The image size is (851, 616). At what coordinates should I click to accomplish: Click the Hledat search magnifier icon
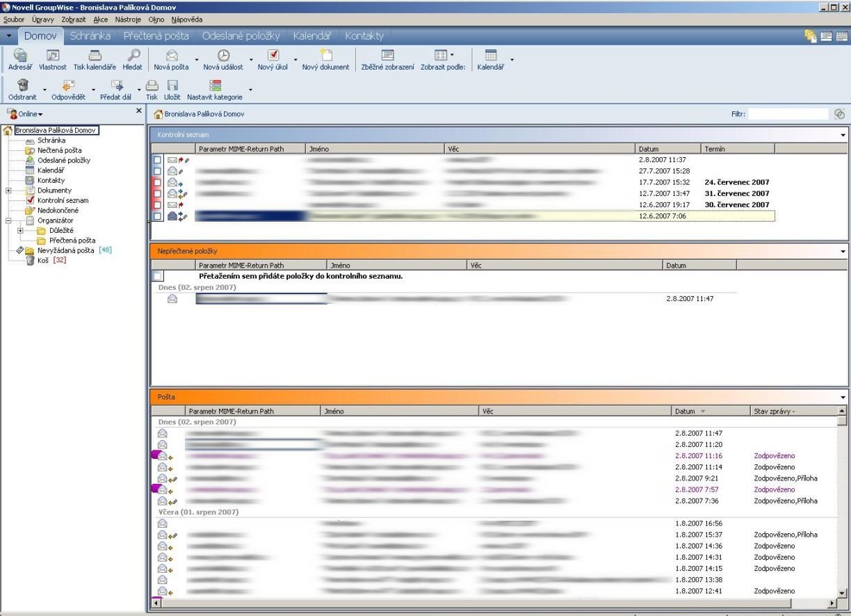[133, 55]
